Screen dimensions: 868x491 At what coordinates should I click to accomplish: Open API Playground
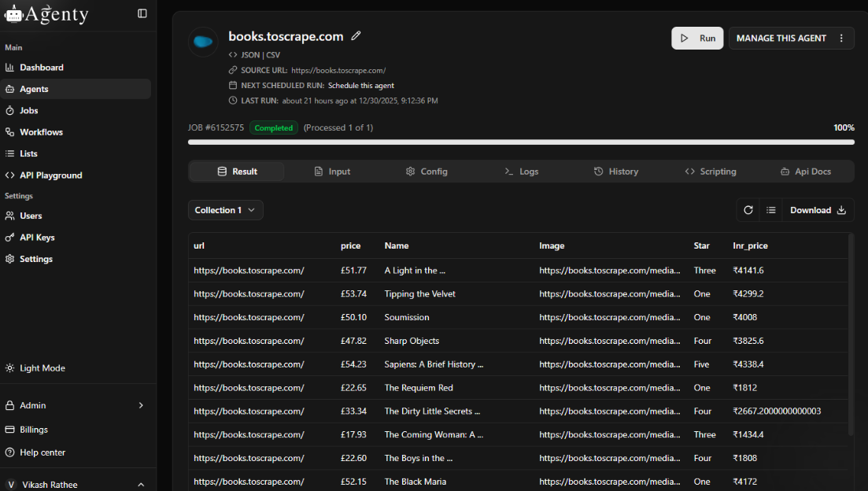point(50,175)
